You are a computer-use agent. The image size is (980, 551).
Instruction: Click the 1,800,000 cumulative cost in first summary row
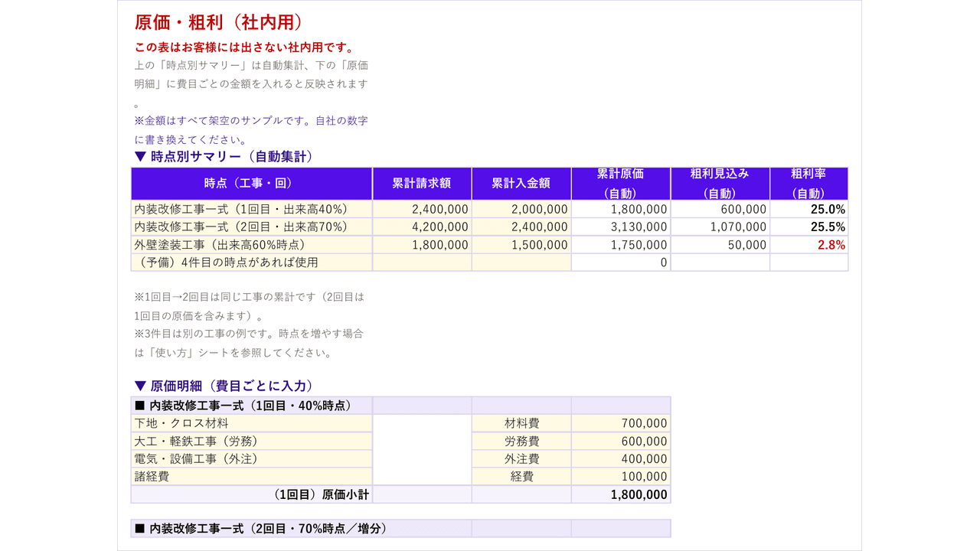click(x=621, y=209)
